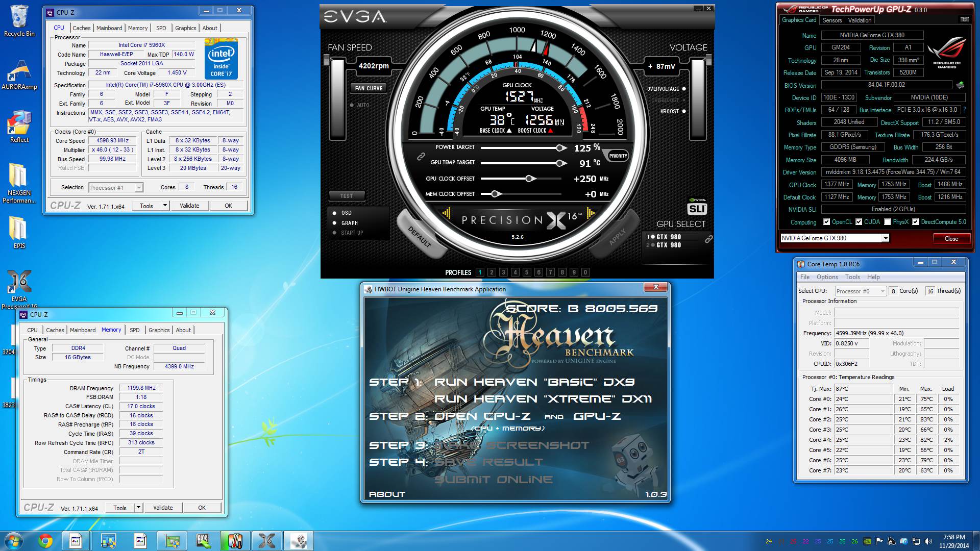
Task: Click the Close button in GPU-Z
Action: (x=951, y=238)
